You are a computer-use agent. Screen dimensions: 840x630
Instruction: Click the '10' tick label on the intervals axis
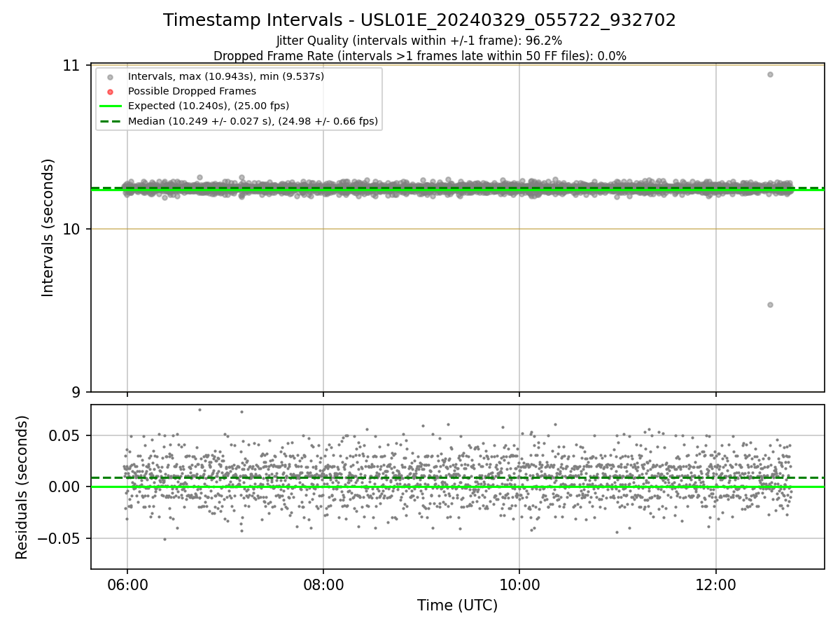(x=72, y=229)
